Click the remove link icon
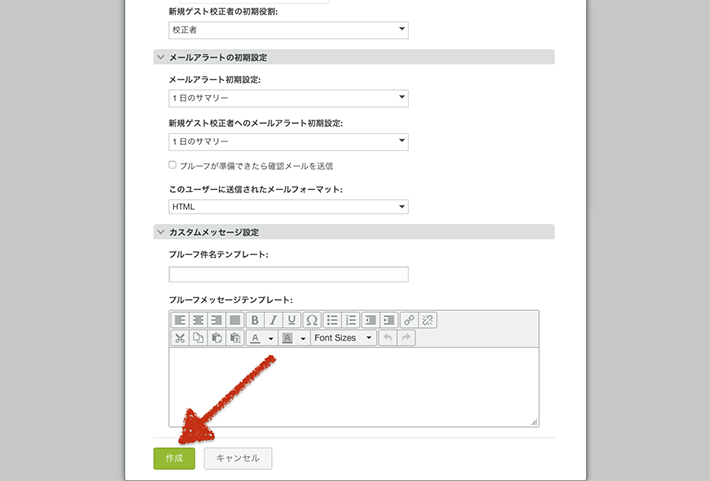Viewport: 710px width, 481px height. pos(428,320)
